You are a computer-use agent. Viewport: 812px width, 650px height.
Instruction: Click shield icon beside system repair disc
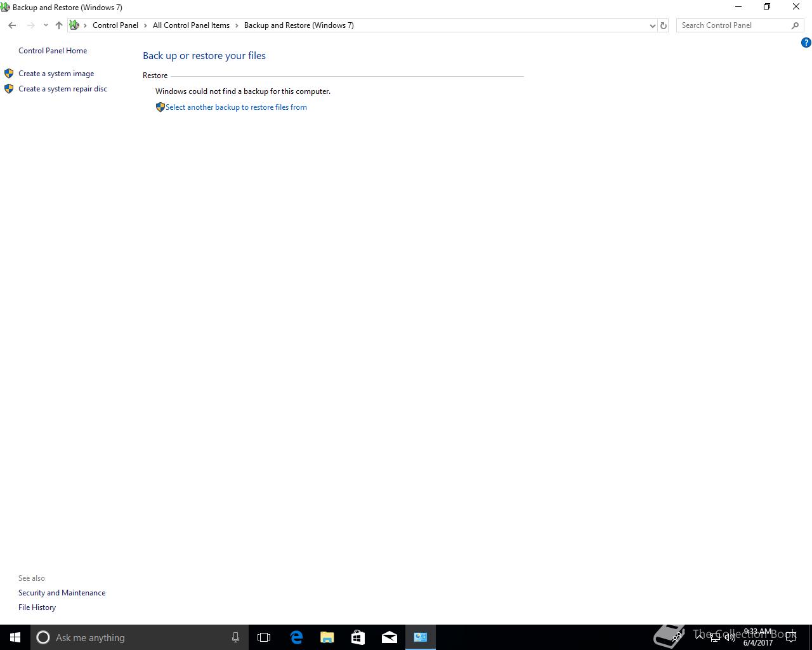click(9, 89)
